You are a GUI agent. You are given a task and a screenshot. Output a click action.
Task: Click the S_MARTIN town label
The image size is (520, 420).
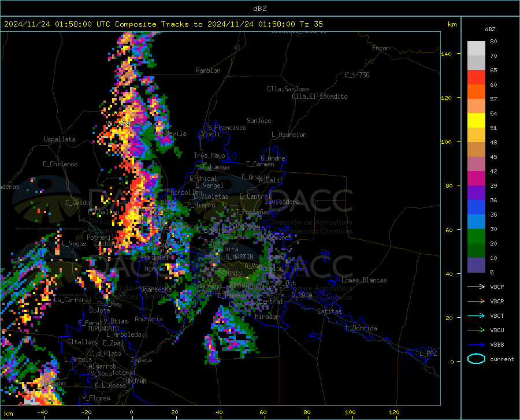click(x=239, y=257)
